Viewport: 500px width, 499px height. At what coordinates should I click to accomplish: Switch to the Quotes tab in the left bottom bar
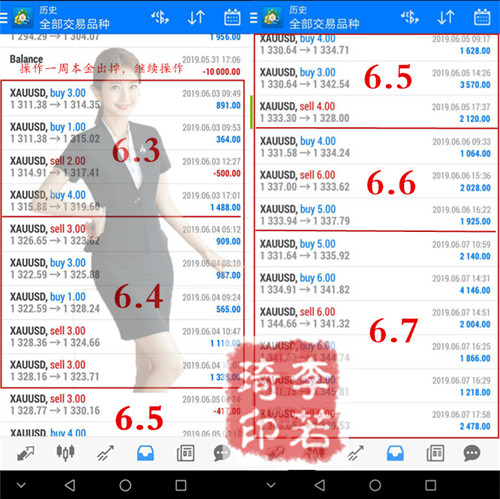coord(25,453)
